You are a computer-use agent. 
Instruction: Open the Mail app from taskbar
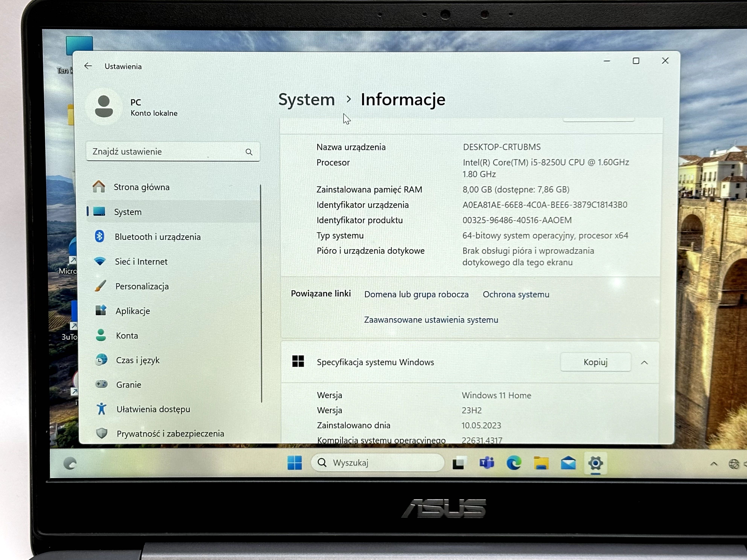point(568,463)
